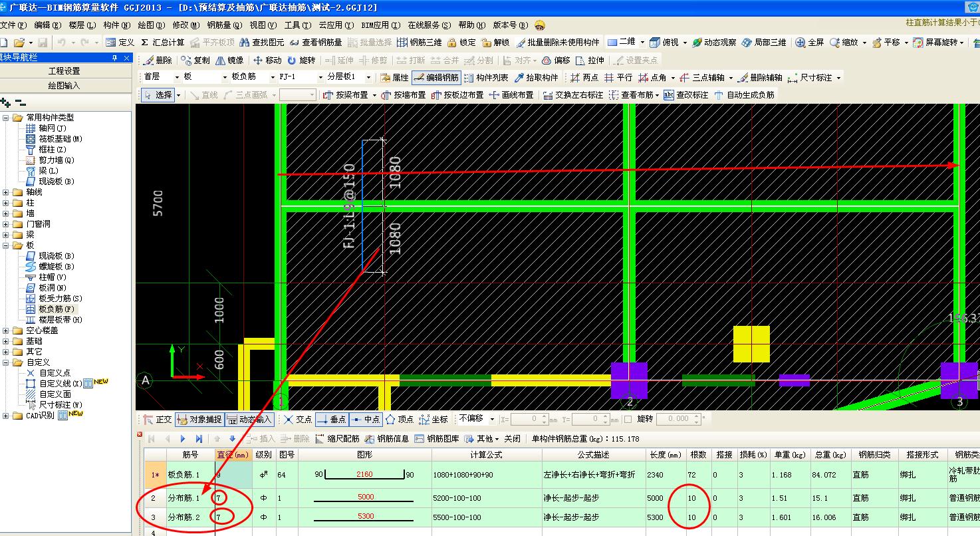Open the 文件(F) menu

(x=13, y=25)
